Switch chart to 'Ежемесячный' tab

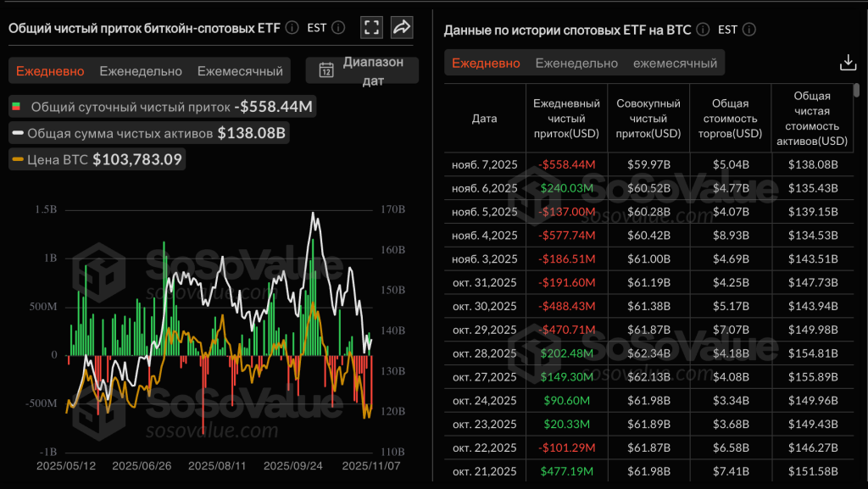click(240, 71)
